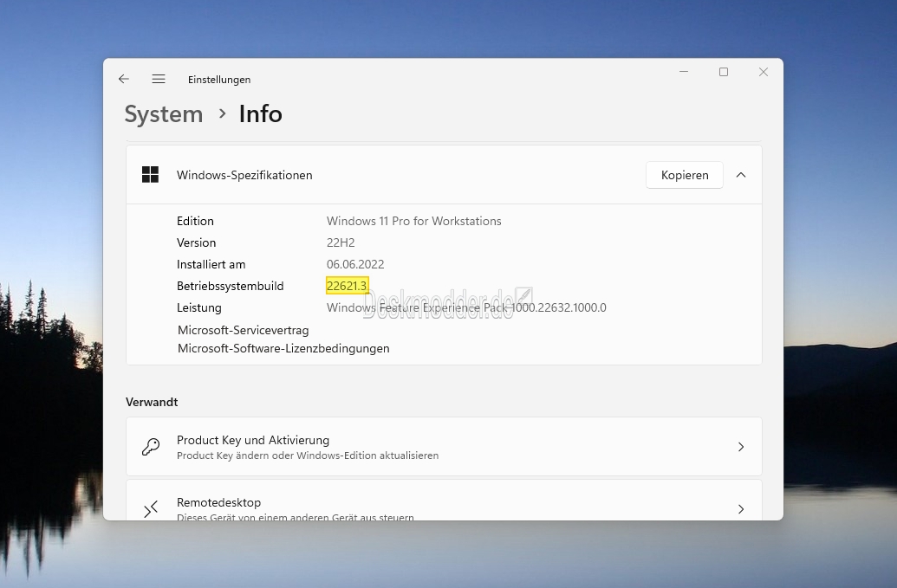Select the Windows Feature Experience Pack value

pos(466,307)
